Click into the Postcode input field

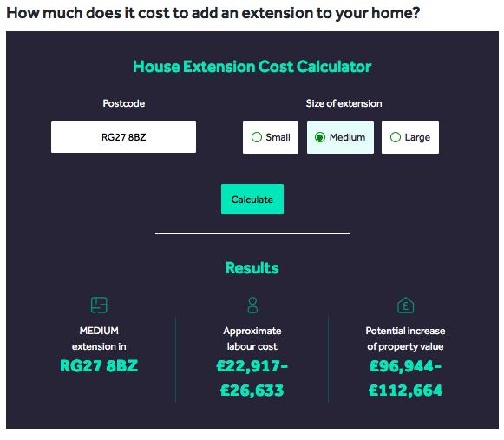coord(123,137)
